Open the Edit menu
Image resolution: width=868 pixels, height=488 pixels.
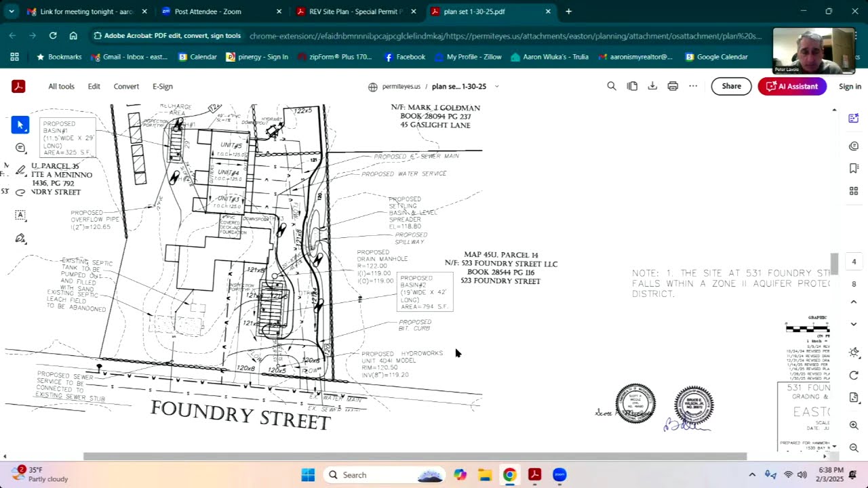click(94, 86)
